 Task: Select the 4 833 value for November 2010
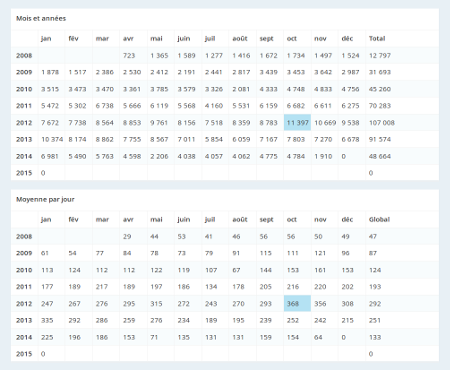(x=323, y=89)
